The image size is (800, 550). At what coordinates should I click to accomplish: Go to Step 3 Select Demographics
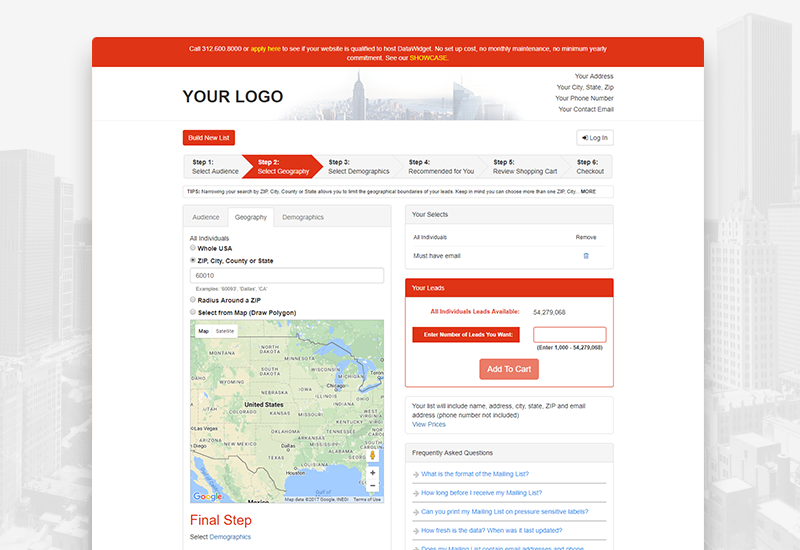(358, 167)
